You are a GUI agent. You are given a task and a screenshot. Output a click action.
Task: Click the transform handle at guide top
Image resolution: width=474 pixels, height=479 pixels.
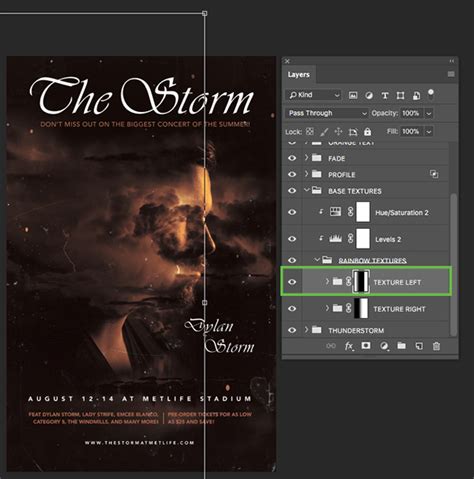point(205,13)
